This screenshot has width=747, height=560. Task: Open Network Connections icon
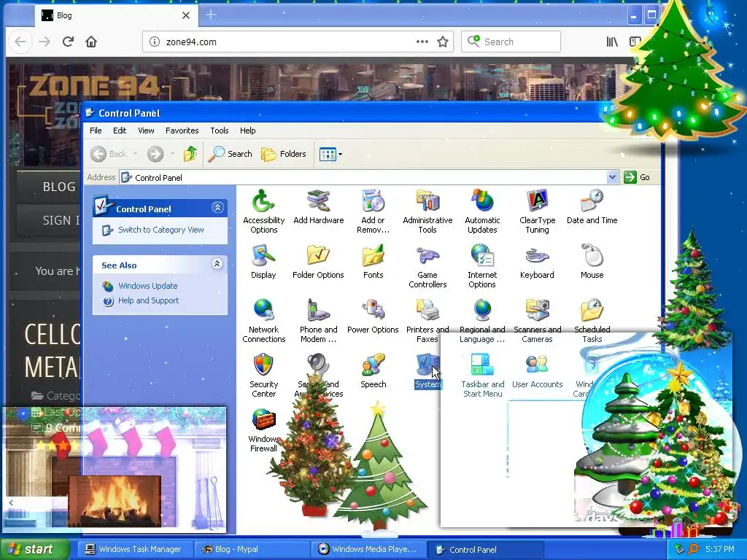click(x=263, y=321)
